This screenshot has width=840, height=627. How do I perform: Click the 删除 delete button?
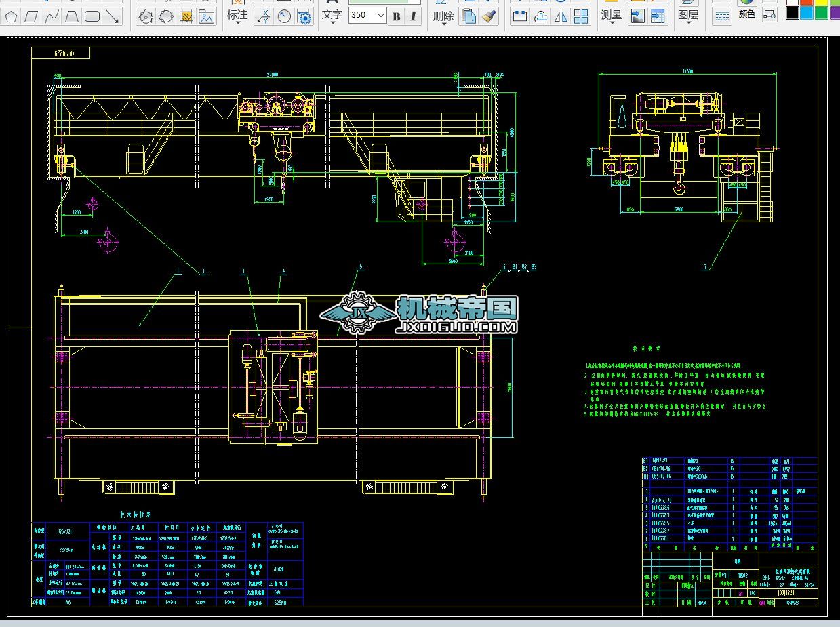443,16
